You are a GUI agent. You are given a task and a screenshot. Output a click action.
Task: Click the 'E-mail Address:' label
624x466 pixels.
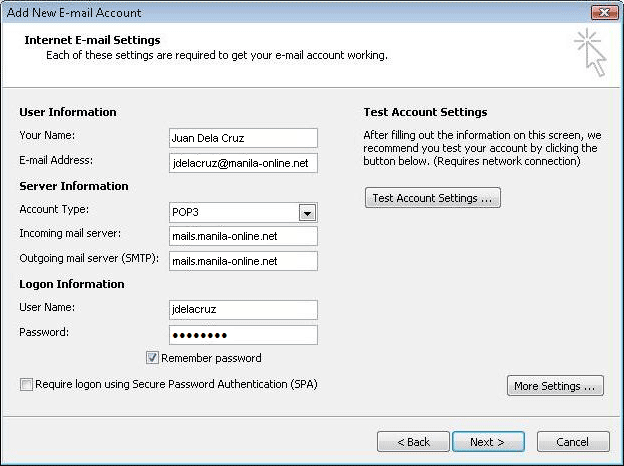[x=56, y=160]
